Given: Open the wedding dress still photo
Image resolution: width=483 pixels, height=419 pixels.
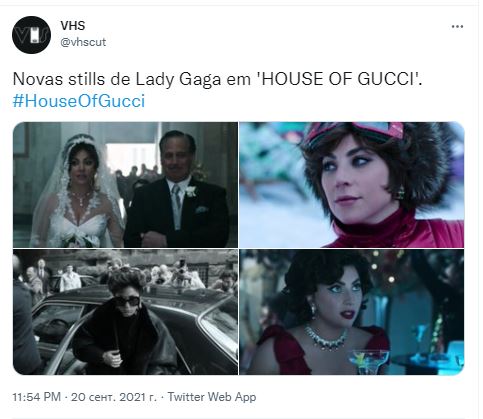Looking at the screenshot, I should click(125, 185).
